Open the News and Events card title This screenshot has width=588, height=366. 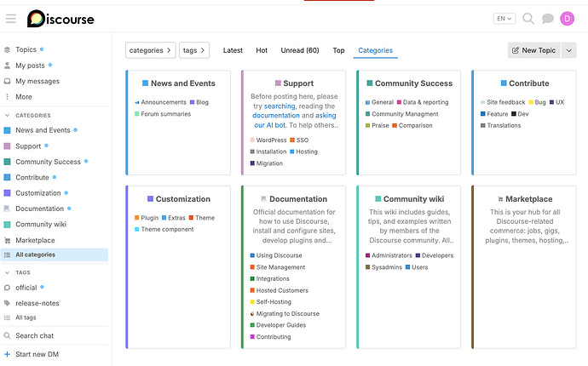183,83
